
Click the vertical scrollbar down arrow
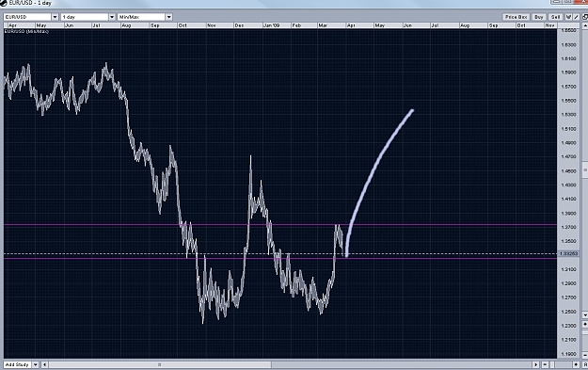click(x=585, y=314)
